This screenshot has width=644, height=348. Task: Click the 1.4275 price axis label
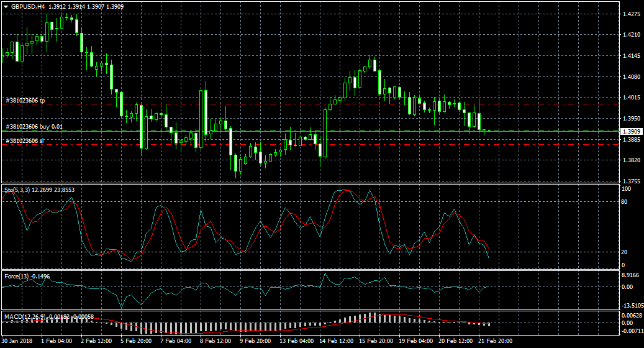(x=631, y=14)
